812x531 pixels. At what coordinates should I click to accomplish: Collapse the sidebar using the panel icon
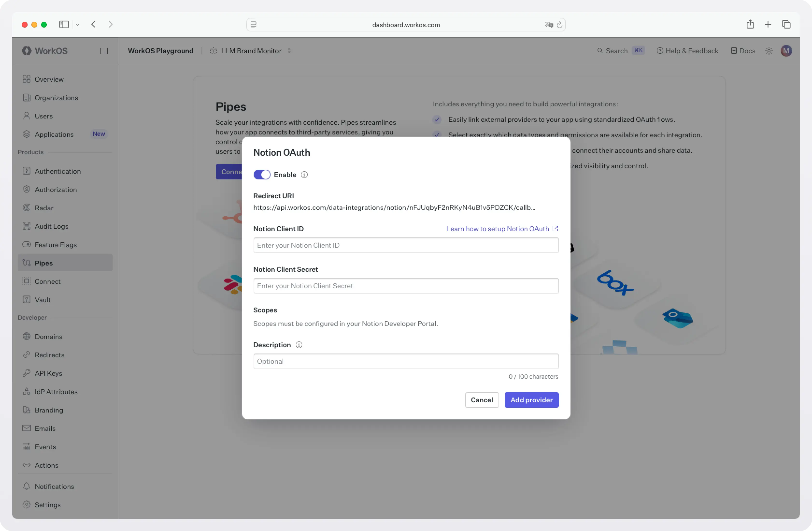click(x=104, y=51)
